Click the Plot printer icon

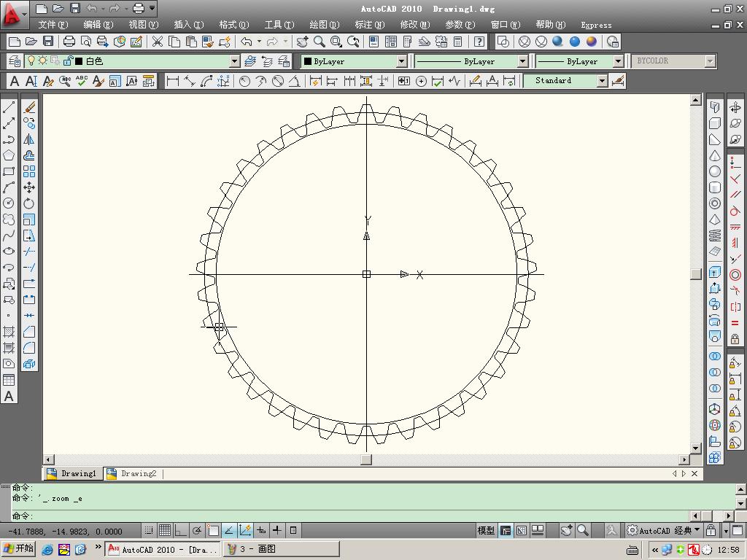coord(69,42)
